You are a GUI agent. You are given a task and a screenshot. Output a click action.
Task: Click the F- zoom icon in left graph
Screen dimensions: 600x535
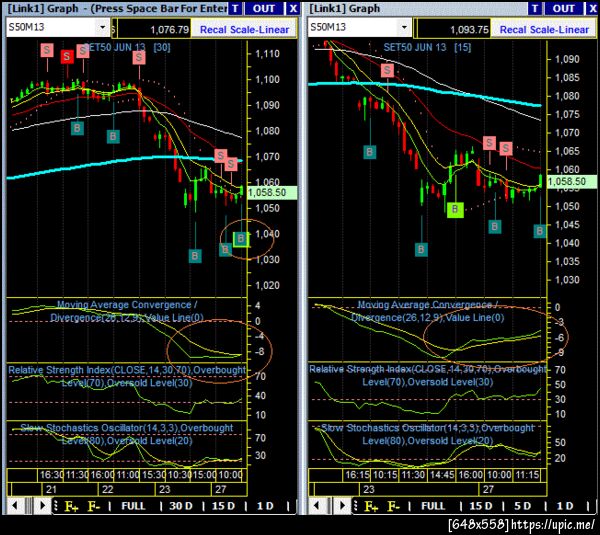click(93, 506)
